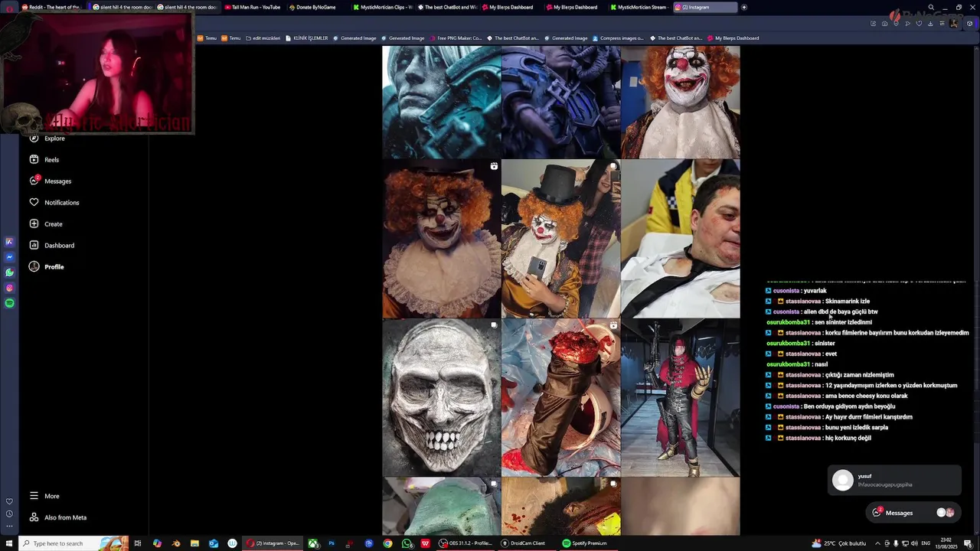Open Reels from Instagram sidebar
Screen dimensions: 980x551
(x=44, y=160)
